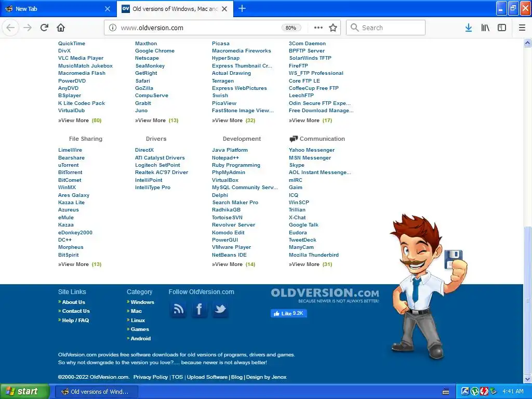Viewport: 532px width, 399px height.
Task: Open the LimeWire link
Action: pos(70,150)
